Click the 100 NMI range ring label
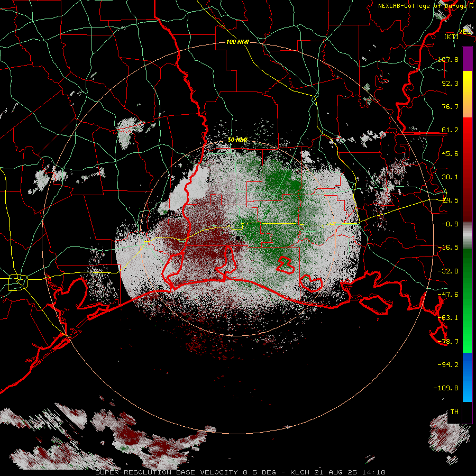The image size is (476, 476). [237, 42]
